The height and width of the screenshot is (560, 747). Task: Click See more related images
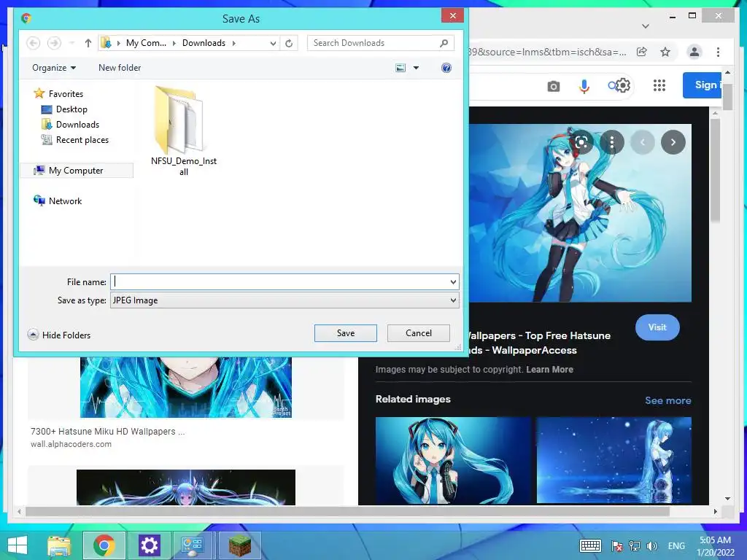coord(668,400)
